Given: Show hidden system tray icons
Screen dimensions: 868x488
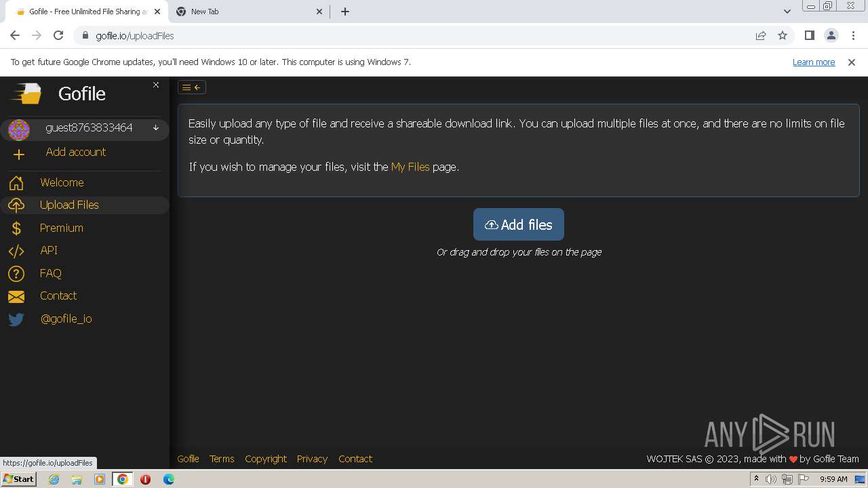Looking at the screenshot, I should tap(756, 479).
